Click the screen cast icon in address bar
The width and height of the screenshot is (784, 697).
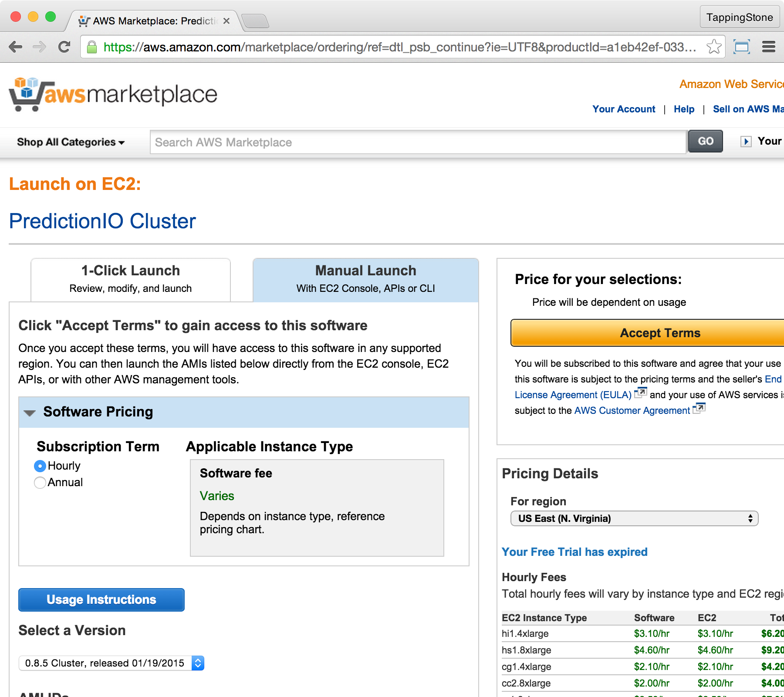pos(741,47)
